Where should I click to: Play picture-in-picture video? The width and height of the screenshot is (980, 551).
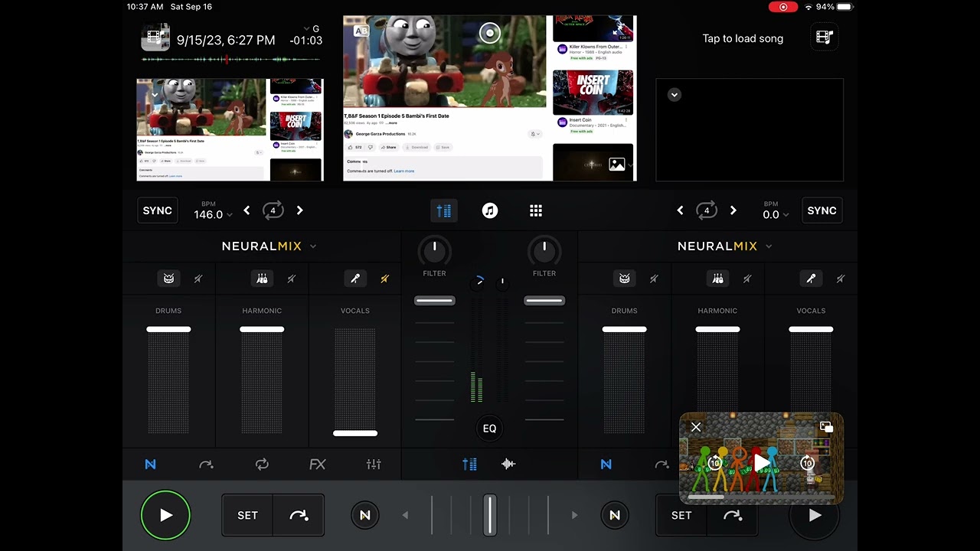[x=761, y=462]
